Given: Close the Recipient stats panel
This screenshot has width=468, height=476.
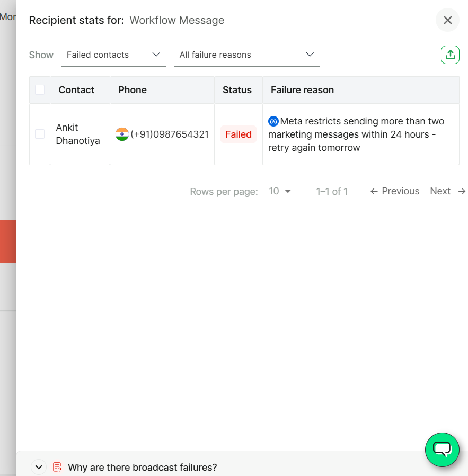Looking at the screenshot, I should [x=447, y=20].
